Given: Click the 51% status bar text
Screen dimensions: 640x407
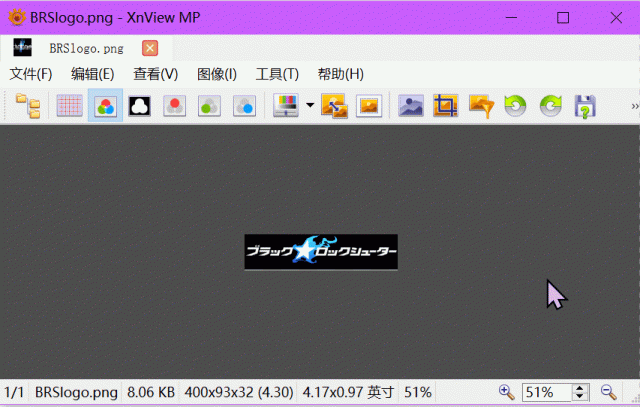Looking at the screenshot, I should 418,392.
